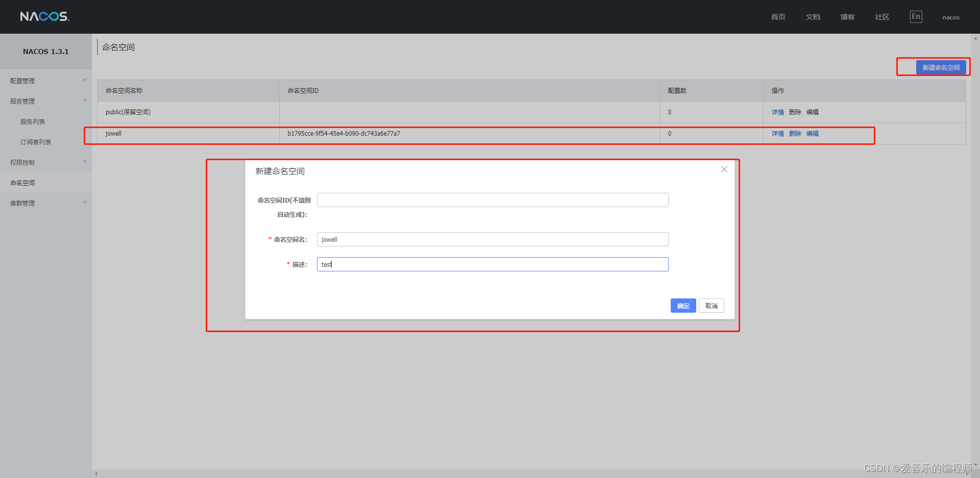
Task: Select namespace ID b1795cce-9f54-45e4-b090-dc743a6e77a7
Action: pyautogui.click(x=344, y=134)
